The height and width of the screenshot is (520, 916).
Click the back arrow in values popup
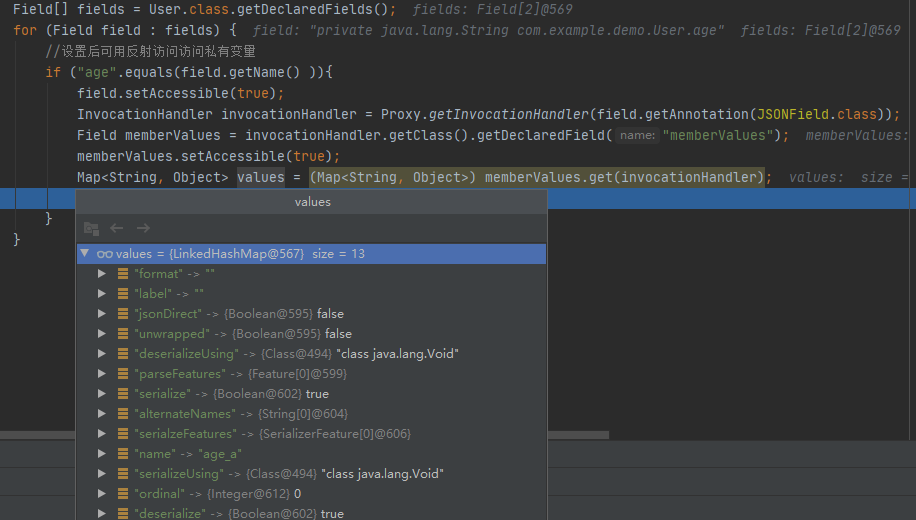tap(117, 228)
